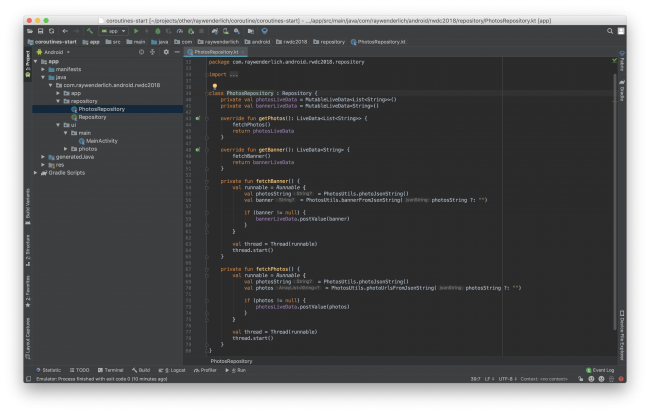Open Device File Explorer side tab
The image size is (650, 414).
tap(622, 335)
